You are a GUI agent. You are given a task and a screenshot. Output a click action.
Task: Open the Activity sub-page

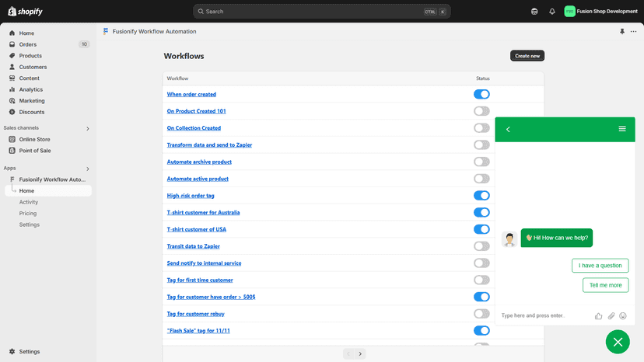tap(28, 202)
